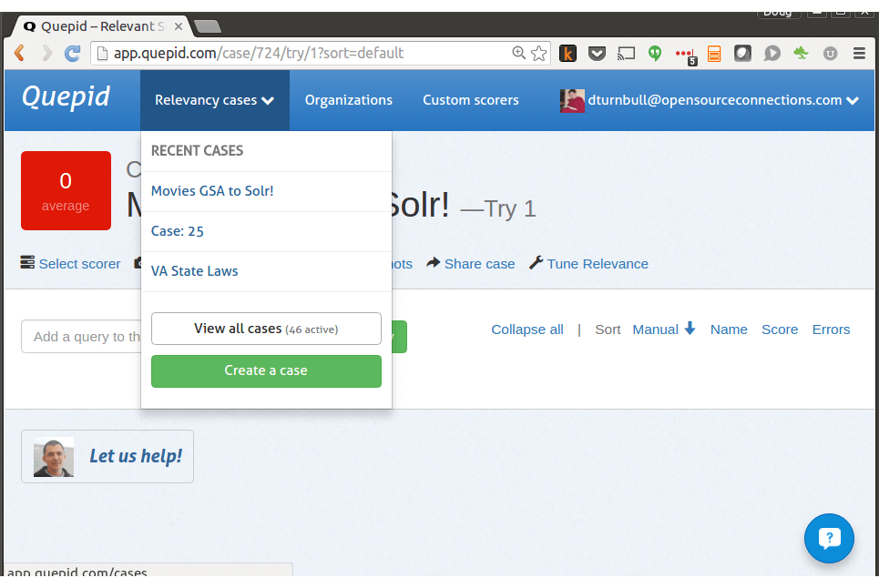Open the blue help chat bubble

[829, 538]
